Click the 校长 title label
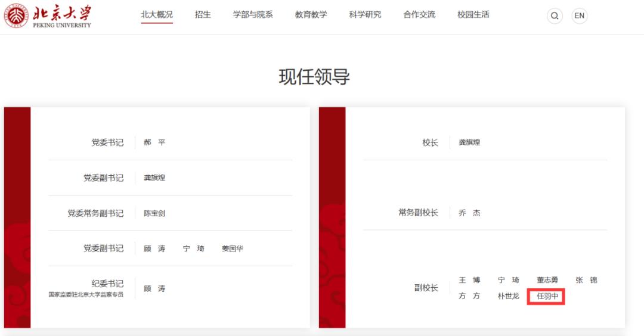The image size is (644, 336). 430,142
